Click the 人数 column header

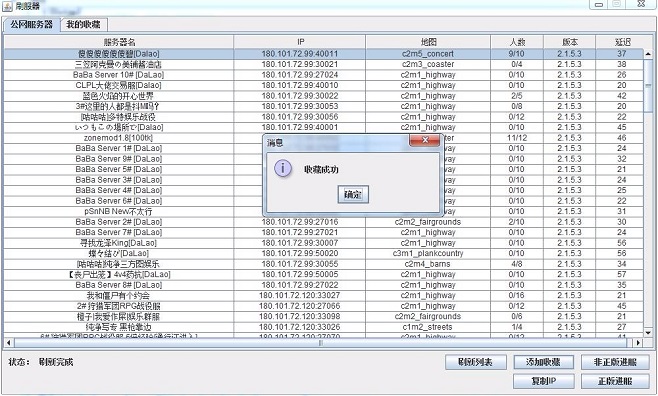pos(517,42)
